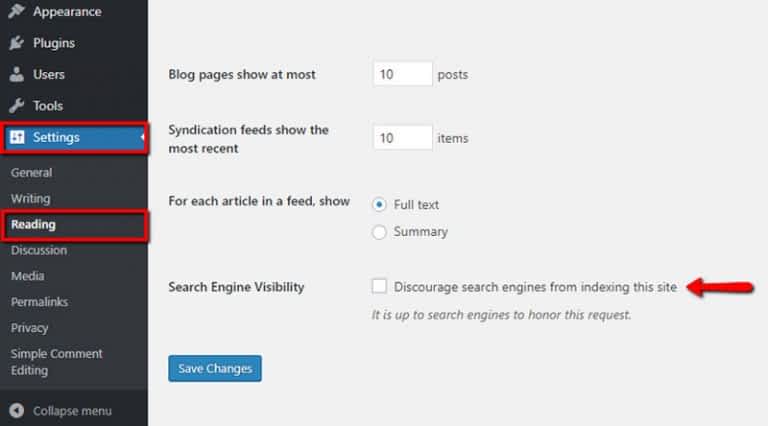
Task: Click the Save Changes button
Action: (215, 368)
